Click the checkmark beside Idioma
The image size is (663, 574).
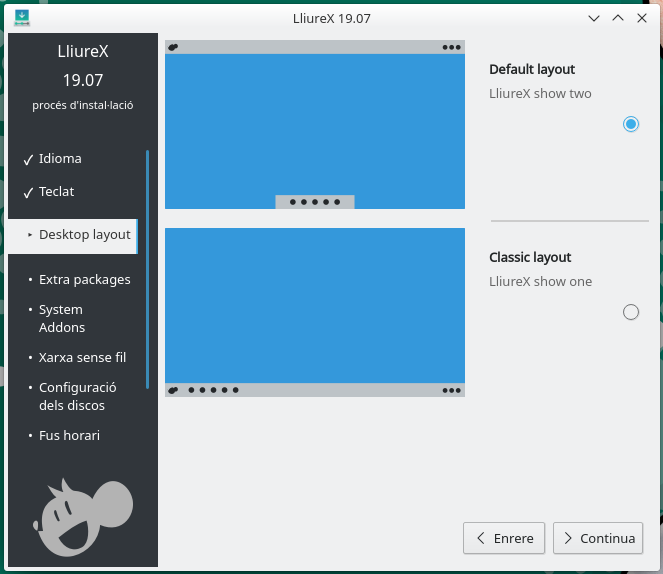28,160
